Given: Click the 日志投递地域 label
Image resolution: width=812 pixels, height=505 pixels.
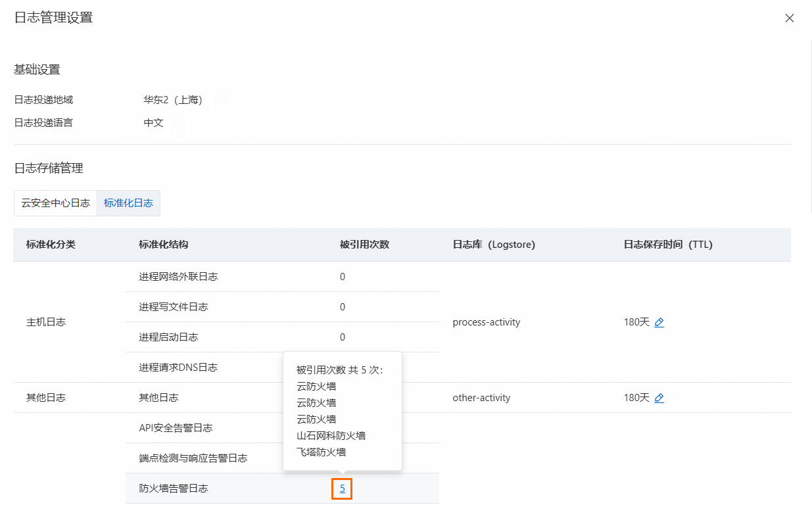Looking at the screenshot, I should coord(43,100).
